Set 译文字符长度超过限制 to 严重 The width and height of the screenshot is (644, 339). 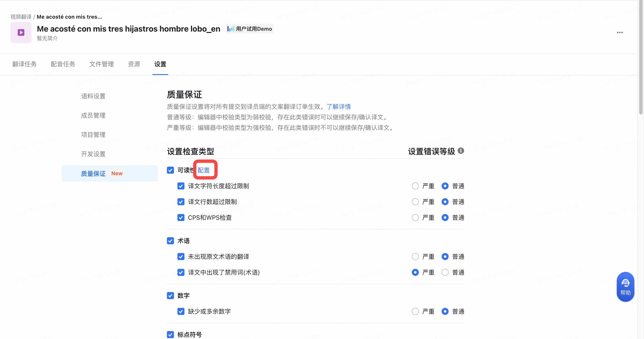tap(415, 186)
